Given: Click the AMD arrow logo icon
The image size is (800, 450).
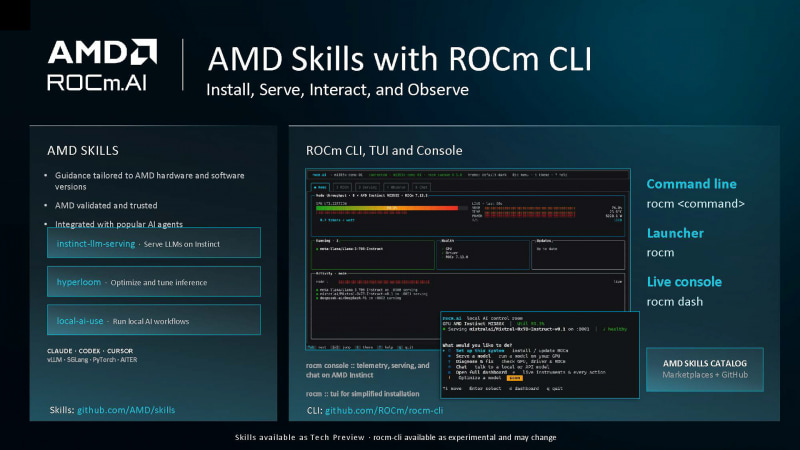Looking at the screenshot, I should coord(143,52).
